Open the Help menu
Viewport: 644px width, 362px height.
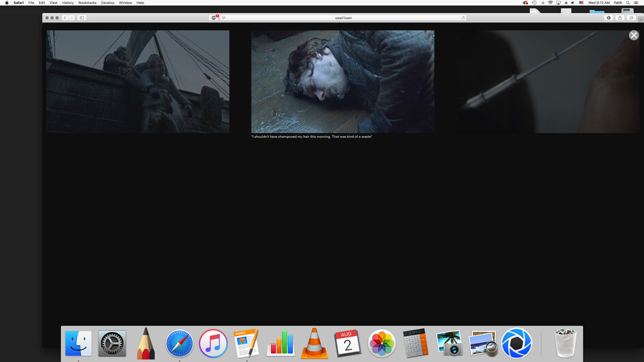140,3
